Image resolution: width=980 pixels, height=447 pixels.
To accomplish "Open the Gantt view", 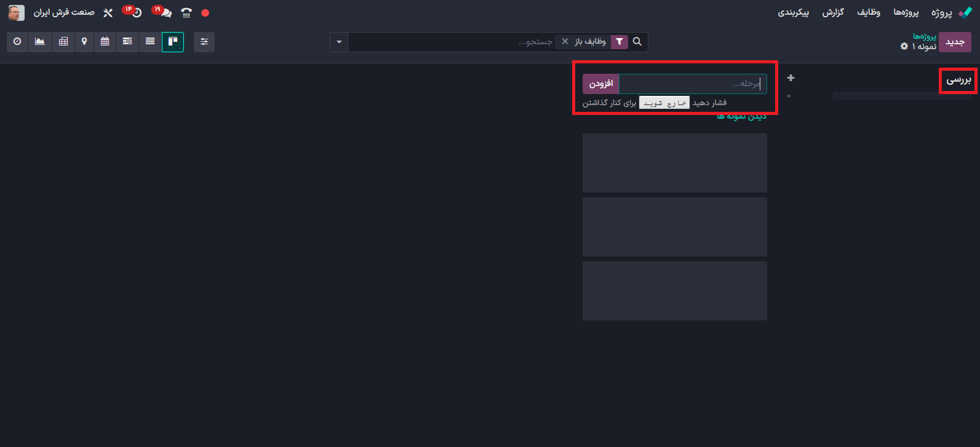I will (127, 42).
